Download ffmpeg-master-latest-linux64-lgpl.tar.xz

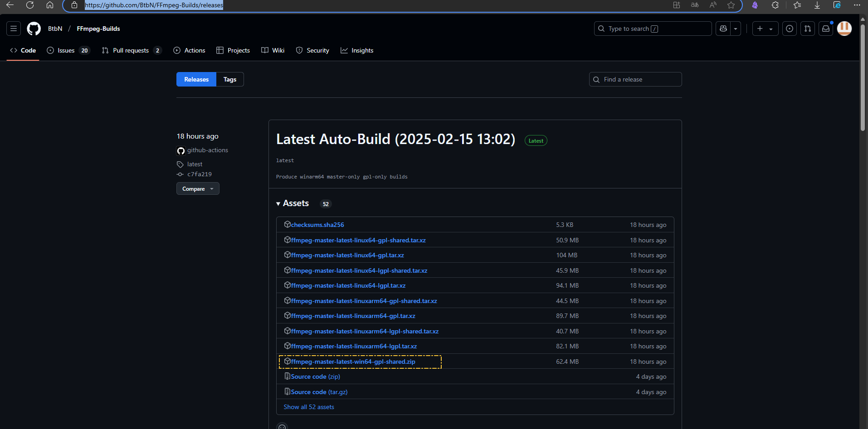(x=348, y=285)
